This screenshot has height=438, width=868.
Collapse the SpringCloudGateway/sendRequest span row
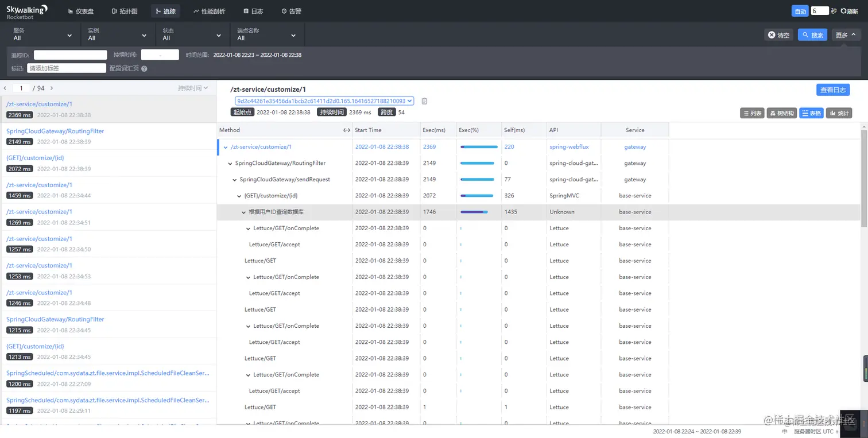pyautogui.click(x=235, y=180)
